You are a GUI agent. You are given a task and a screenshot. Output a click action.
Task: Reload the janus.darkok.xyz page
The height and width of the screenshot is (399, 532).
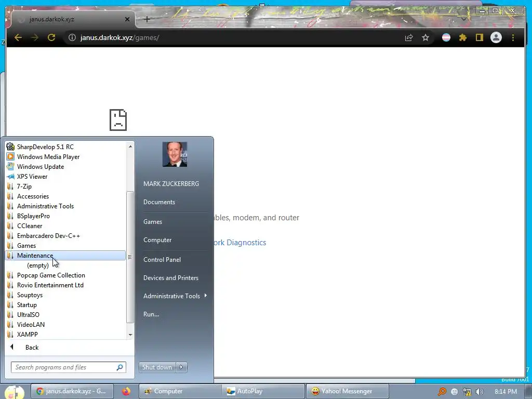click(x=51, y=37)
